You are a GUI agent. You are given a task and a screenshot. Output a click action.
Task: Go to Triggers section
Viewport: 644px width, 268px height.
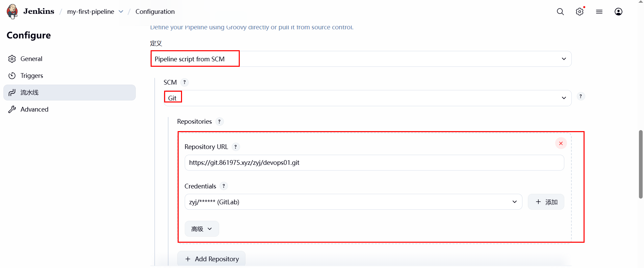point(32,76)
